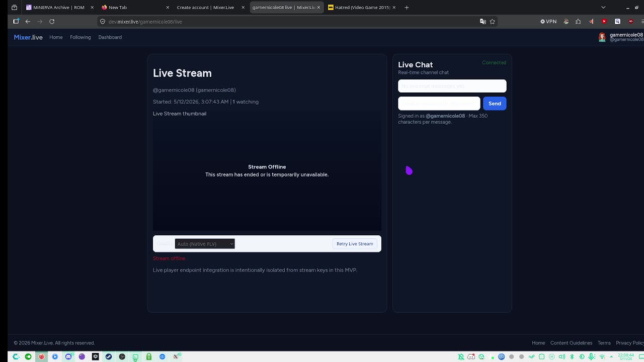Open the gamernicole08 profile avatar
644x362 pixels.
tap(602, 37)
